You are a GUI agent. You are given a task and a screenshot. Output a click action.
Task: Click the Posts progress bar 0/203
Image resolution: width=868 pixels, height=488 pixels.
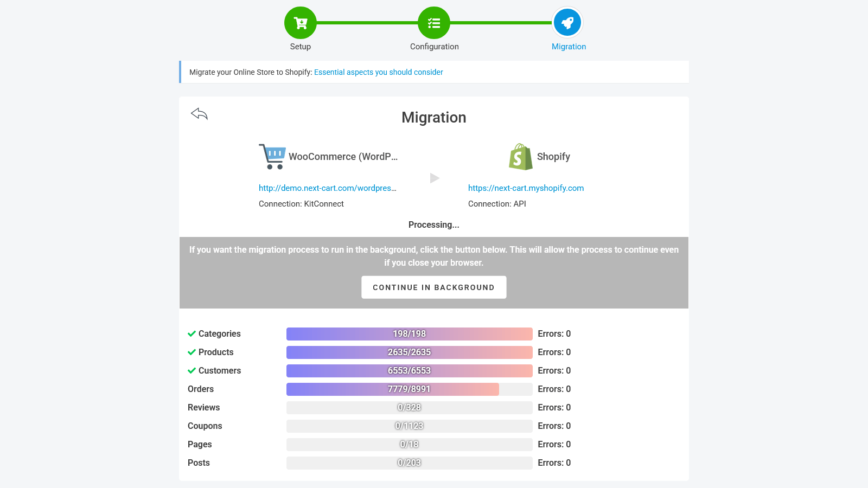pyautogui.click(x=410, y=463)
